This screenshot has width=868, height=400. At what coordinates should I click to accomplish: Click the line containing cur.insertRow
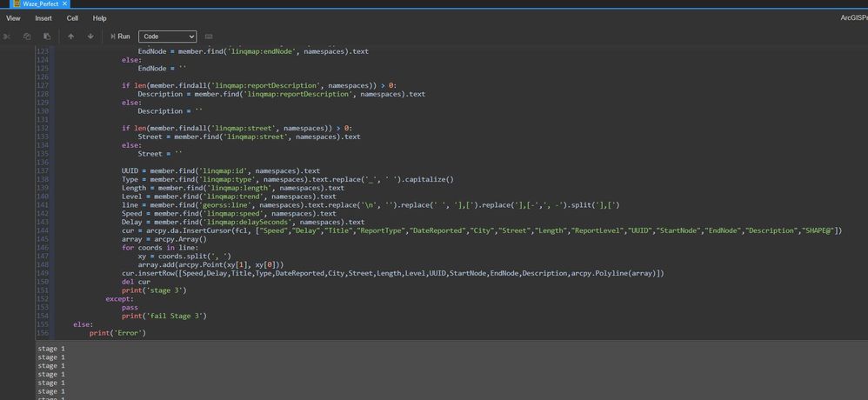[393, 273]
